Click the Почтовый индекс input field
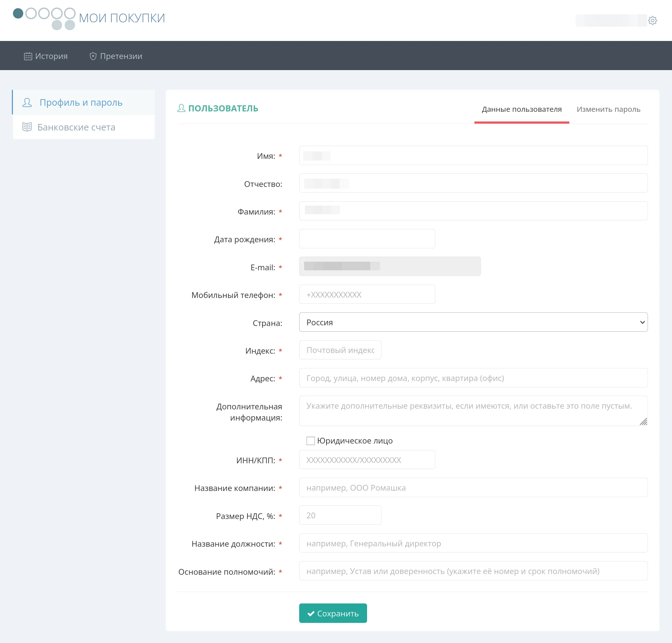672x643 pixels. click(x=340, y=350)
